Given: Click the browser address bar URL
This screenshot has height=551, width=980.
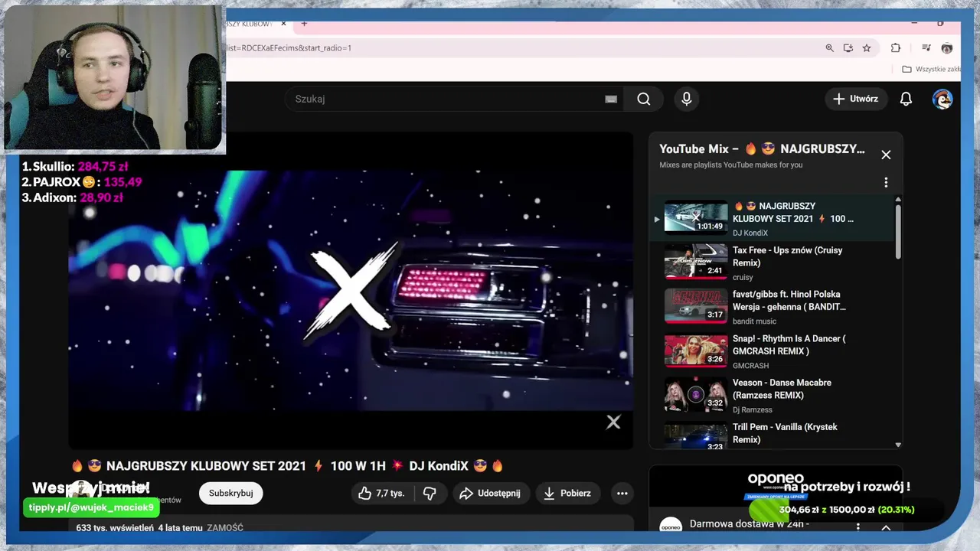Looking at the screenshot, I should pos(289,47).
